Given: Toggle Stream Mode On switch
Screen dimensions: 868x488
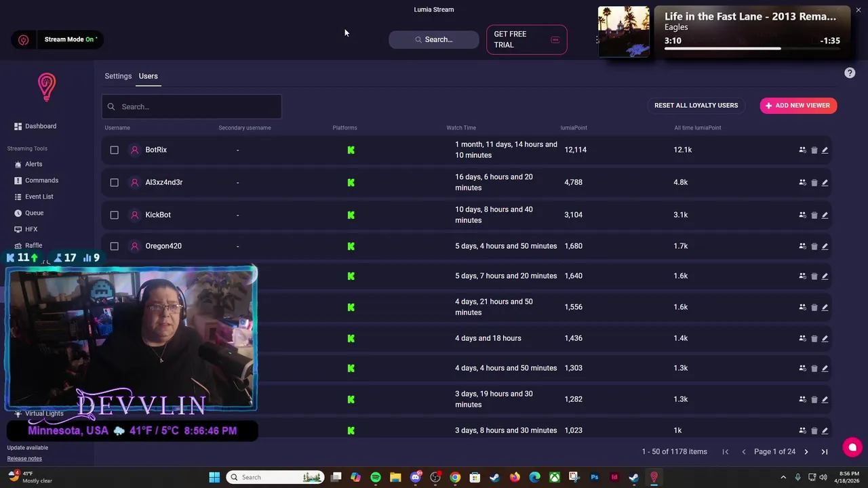Looking at the screenshot, I should (x=58, y=39).
